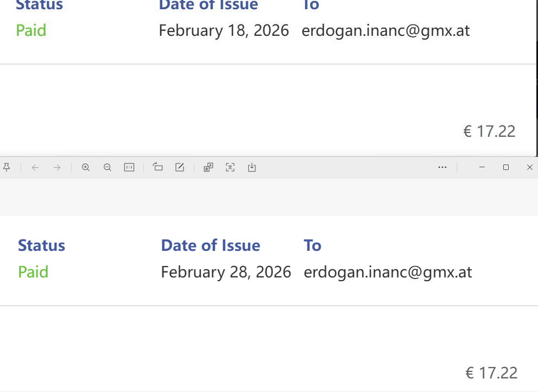Show image at actual 1:1 size

coord(129,168)
